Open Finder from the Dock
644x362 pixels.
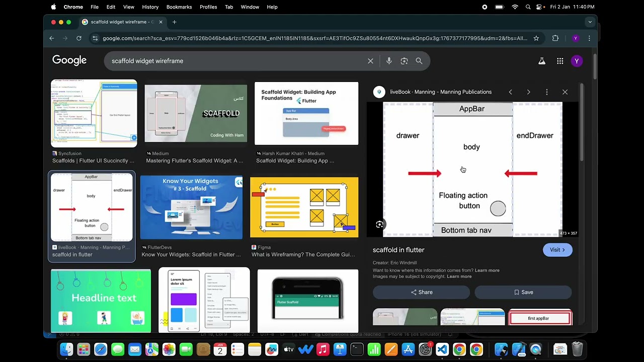(x=66, y=349)
